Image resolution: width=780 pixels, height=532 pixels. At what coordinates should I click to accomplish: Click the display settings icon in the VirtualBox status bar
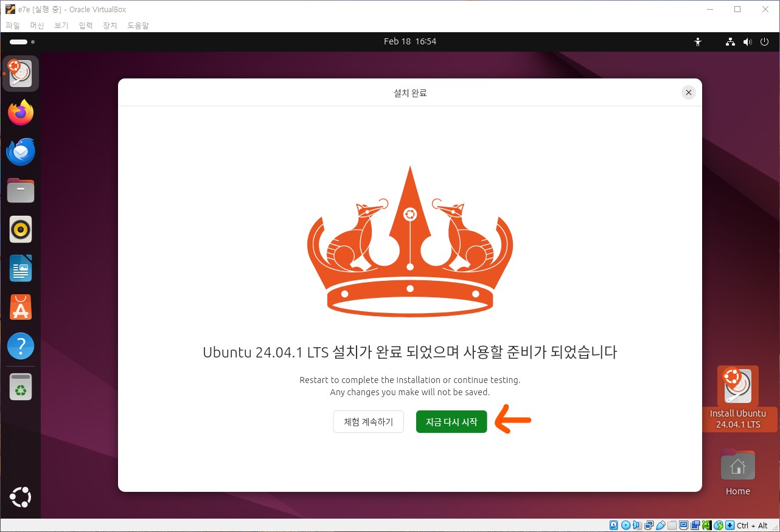tap(684, 525)
